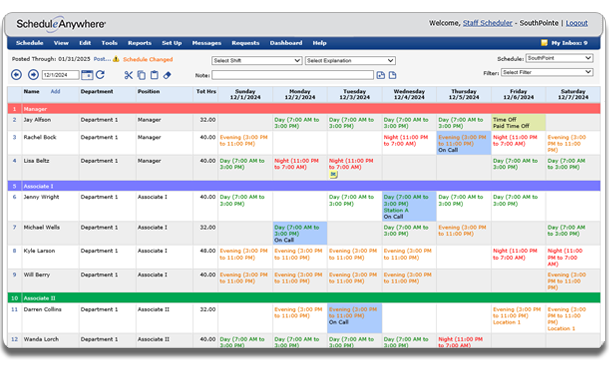Erase shift with the eraser icon
Image resolution: width=609 pixels, height=369 pixels.
pyautogui.click(x=167, y=75)
